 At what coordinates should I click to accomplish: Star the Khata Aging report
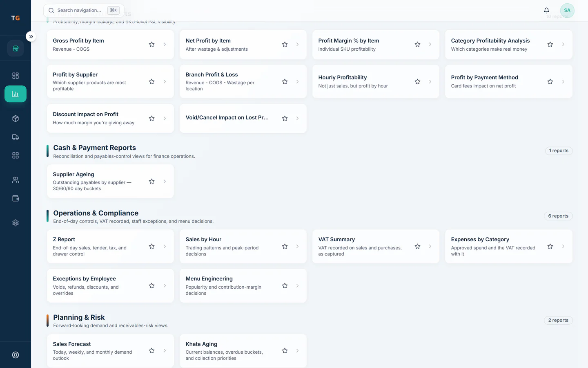point(285,351)
